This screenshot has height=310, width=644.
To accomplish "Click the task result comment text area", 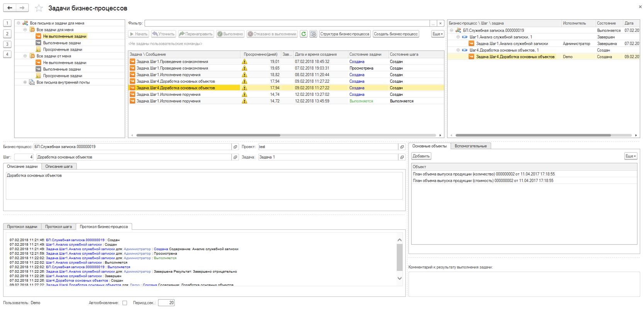I will point(524,284).
